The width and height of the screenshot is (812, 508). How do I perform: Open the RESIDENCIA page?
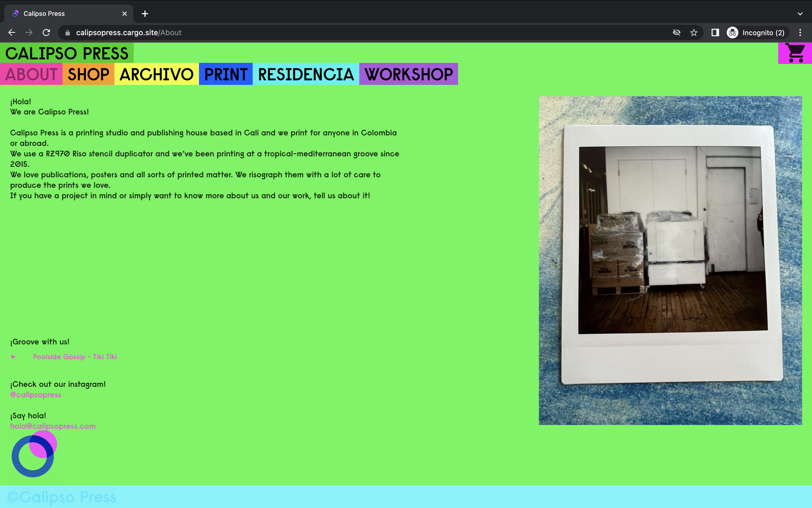(x=306, y=74)
